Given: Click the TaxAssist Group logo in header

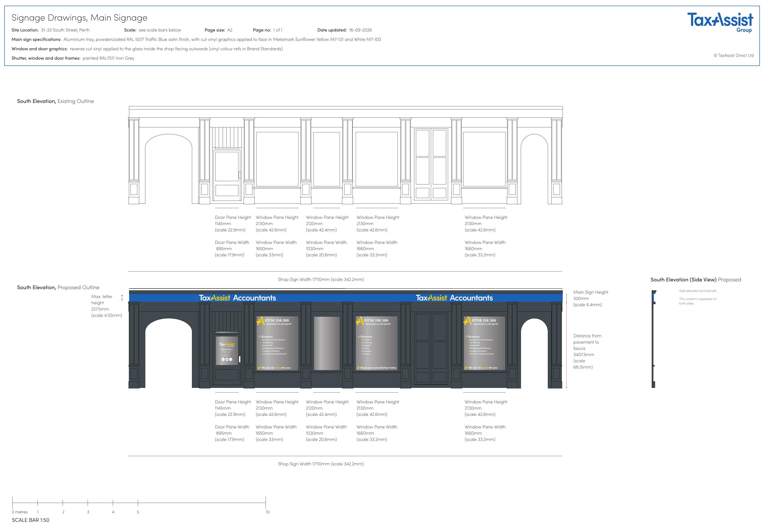Looking at the screenshot, I should point(720,22).
